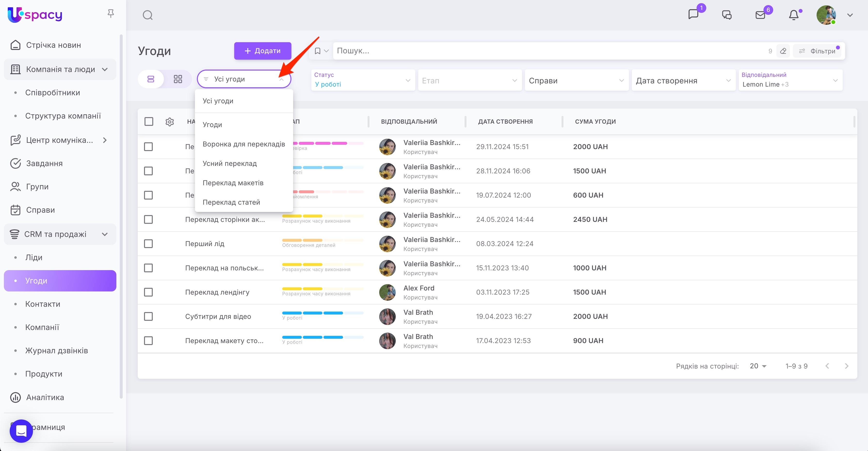Open saved filters bookmark icon

pyautogui.click(x=317, y=51)
